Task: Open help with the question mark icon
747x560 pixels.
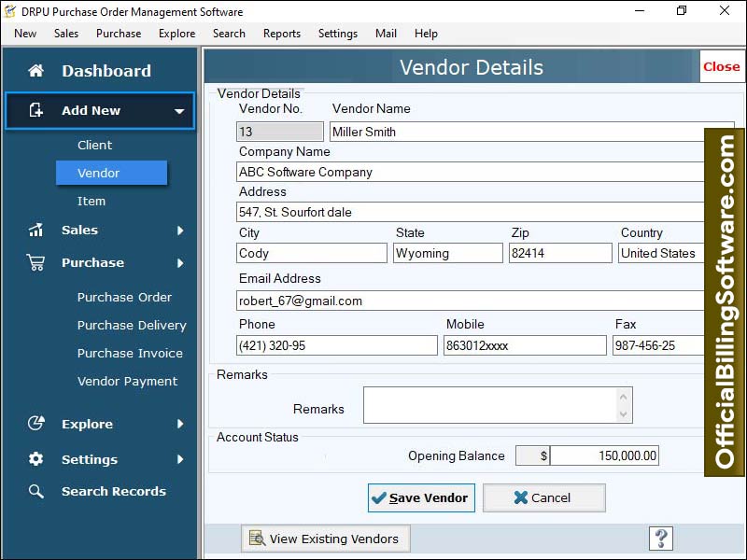Action: 661,538
